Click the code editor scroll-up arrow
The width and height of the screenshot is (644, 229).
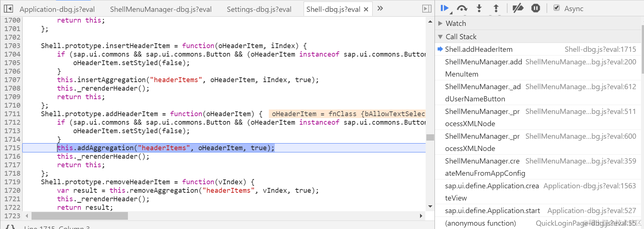430,21
